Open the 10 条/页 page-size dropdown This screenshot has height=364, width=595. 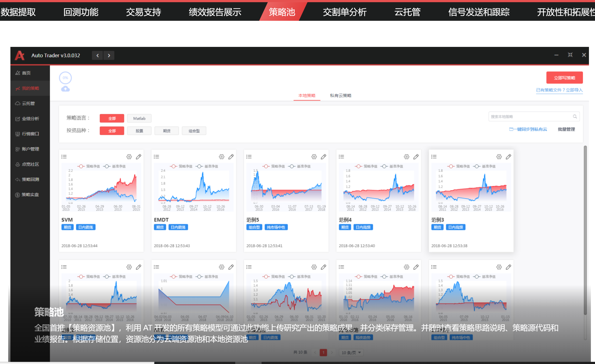pos(351,353)
